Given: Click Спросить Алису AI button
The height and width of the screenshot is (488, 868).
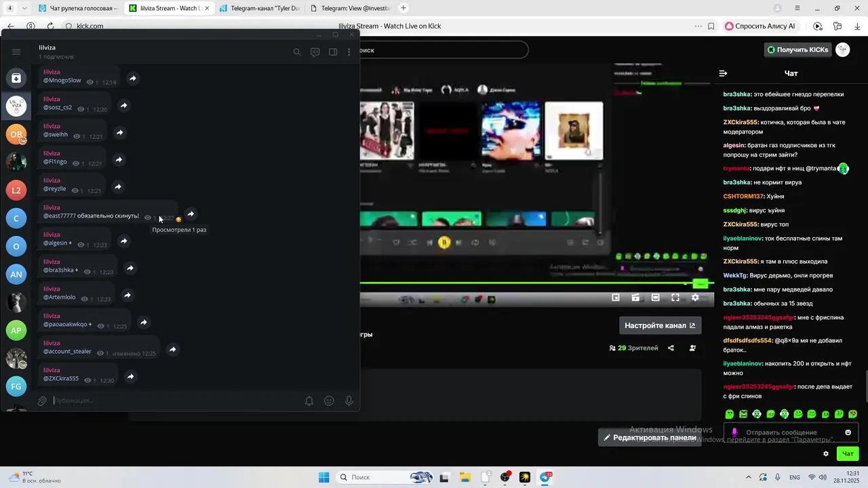Looking at the screenshot, I should coord(759,26).
